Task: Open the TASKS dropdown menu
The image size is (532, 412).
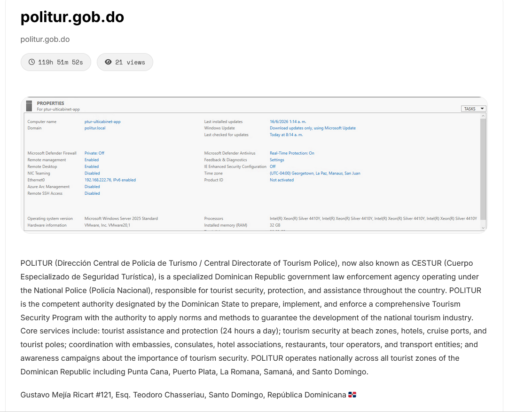Action: pos(473,109)
